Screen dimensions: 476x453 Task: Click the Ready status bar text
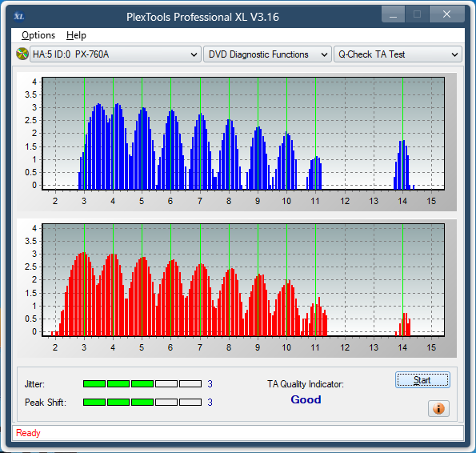[28, 433]
